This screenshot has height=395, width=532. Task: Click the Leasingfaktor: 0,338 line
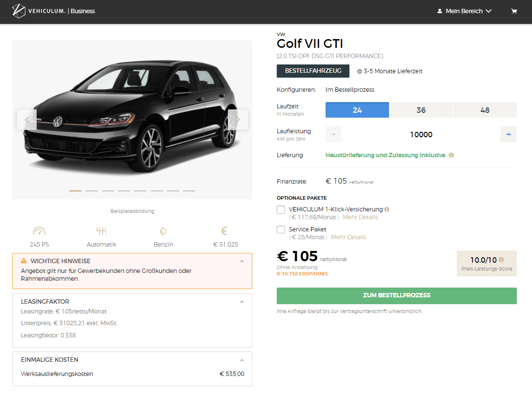(x=48, y=335)
